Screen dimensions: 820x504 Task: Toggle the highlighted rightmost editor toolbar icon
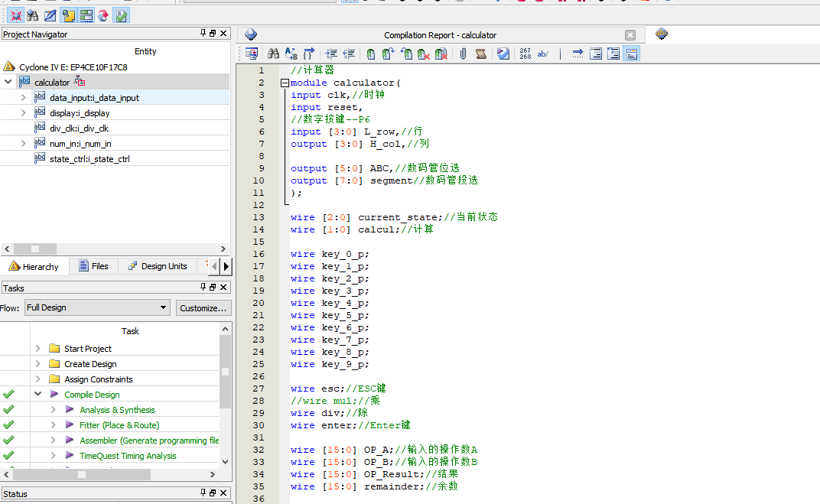632,54
